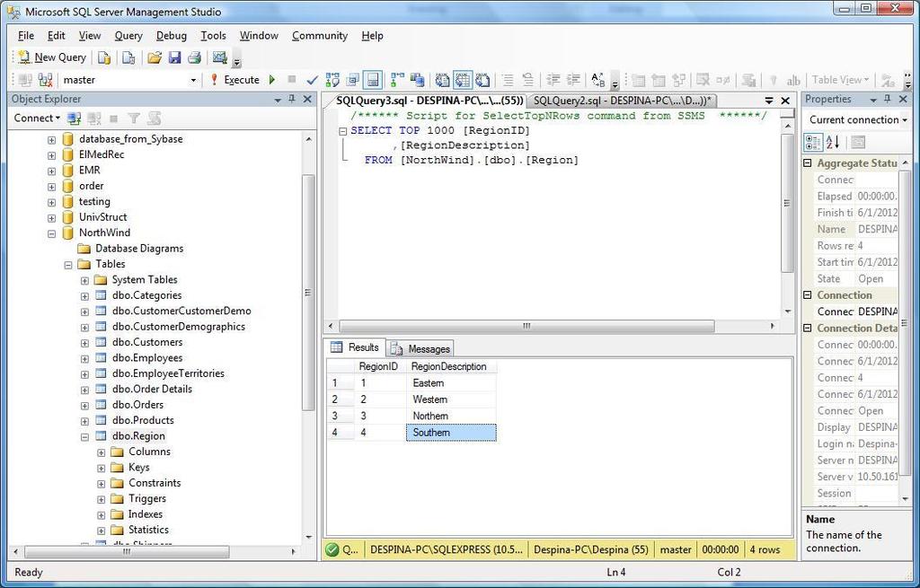Click Decrease Indent icon
Viewport: 920px width, 588px height.
[x=553, y=80]
